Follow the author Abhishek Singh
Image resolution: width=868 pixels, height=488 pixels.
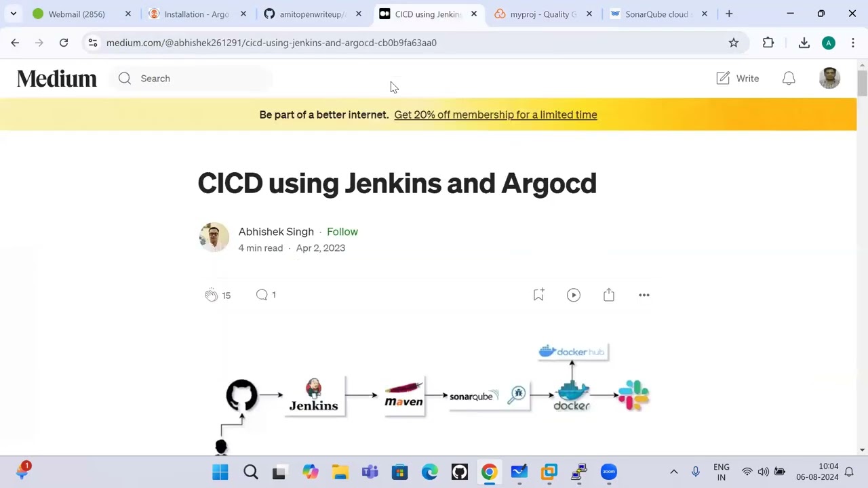[342, 232]
